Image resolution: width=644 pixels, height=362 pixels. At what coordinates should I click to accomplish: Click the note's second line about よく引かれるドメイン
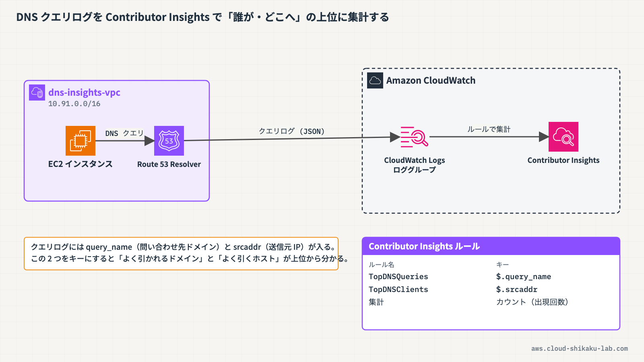190,259
